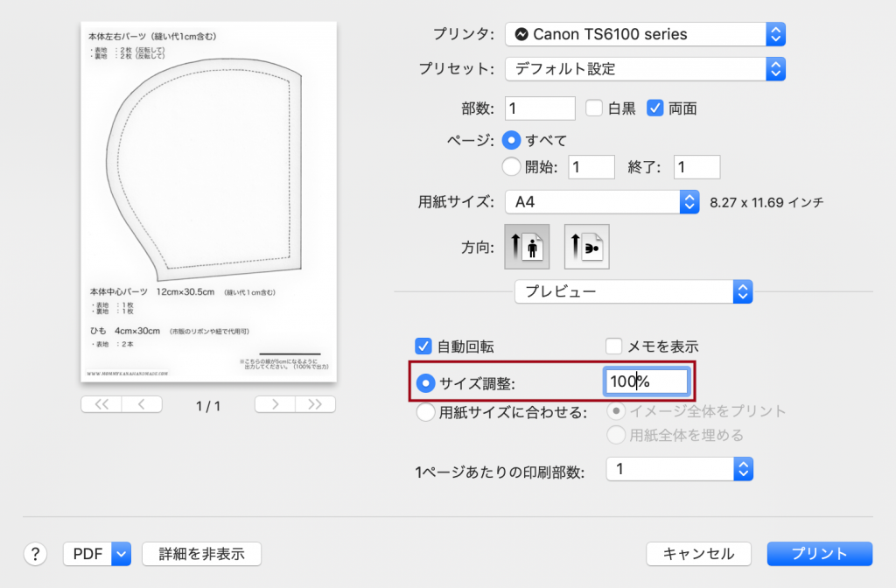Select the 用紙サイズに合わせる radio button
Viewport: 896px width, 588px height.
[423, 411]
